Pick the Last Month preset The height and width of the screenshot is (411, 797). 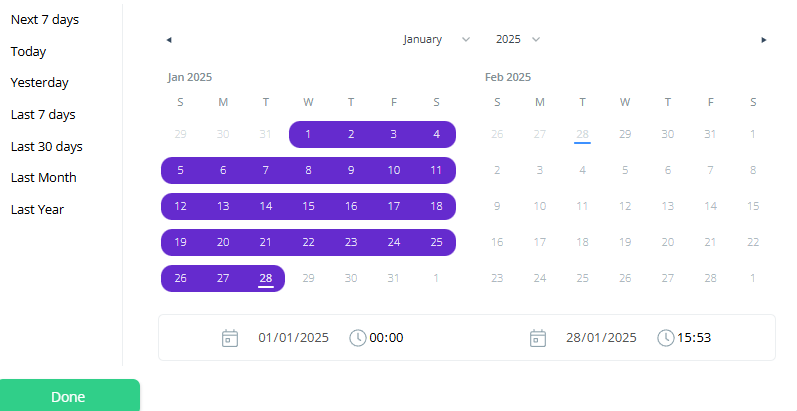(44, 178)
